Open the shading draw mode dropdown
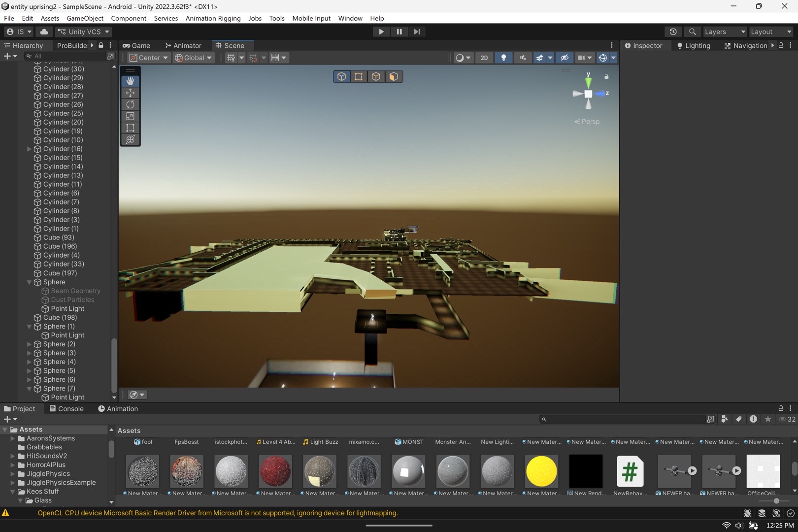798x532 pixels. pos(463,58)
